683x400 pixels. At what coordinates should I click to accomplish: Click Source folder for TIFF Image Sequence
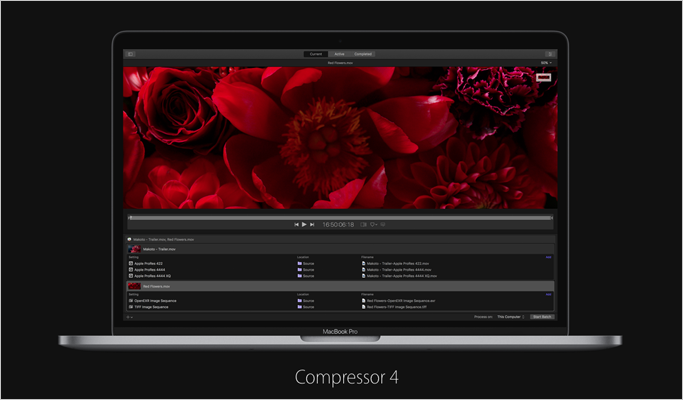coord(306,307)
